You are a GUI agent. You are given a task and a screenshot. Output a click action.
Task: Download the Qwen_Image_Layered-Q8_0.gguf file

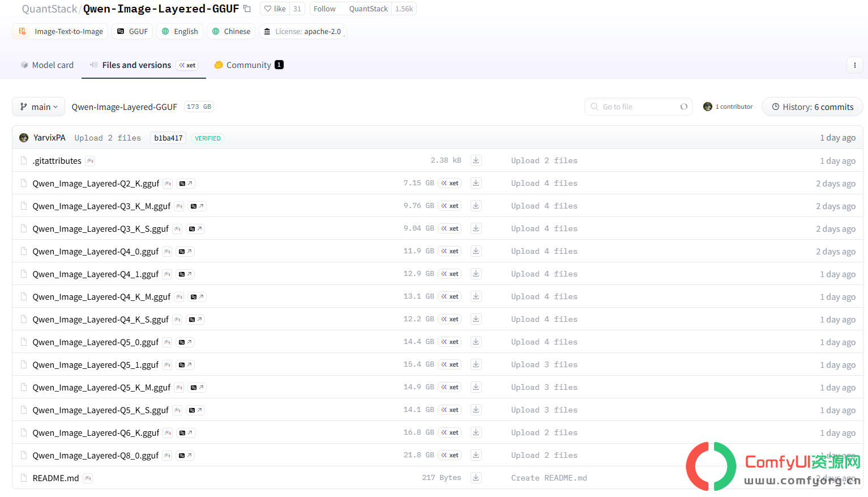click(476, 455)
